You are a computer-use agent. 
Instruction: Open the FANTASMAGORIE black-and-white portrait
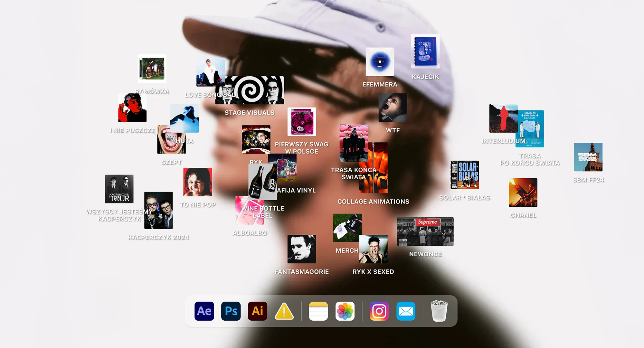click(x=302, y=249)
